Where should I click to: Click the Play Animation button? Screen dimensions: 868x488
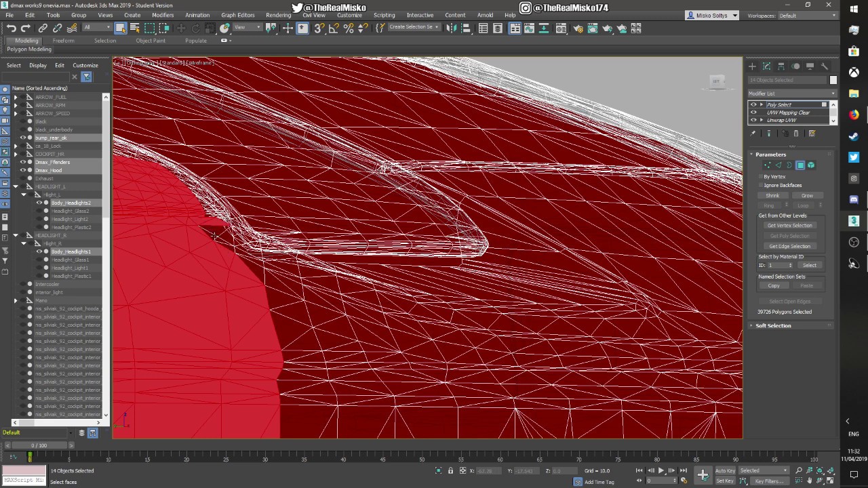coord(661,470)
